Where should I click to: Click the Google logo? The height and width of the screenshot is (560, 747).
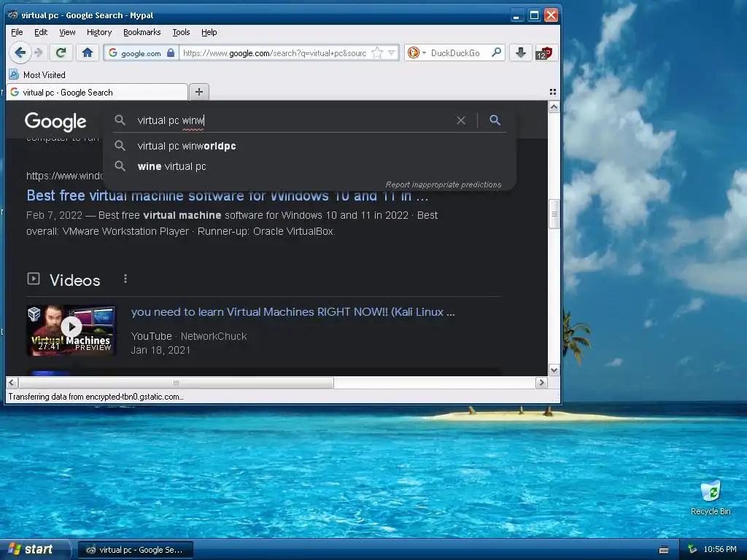(55, 122)
